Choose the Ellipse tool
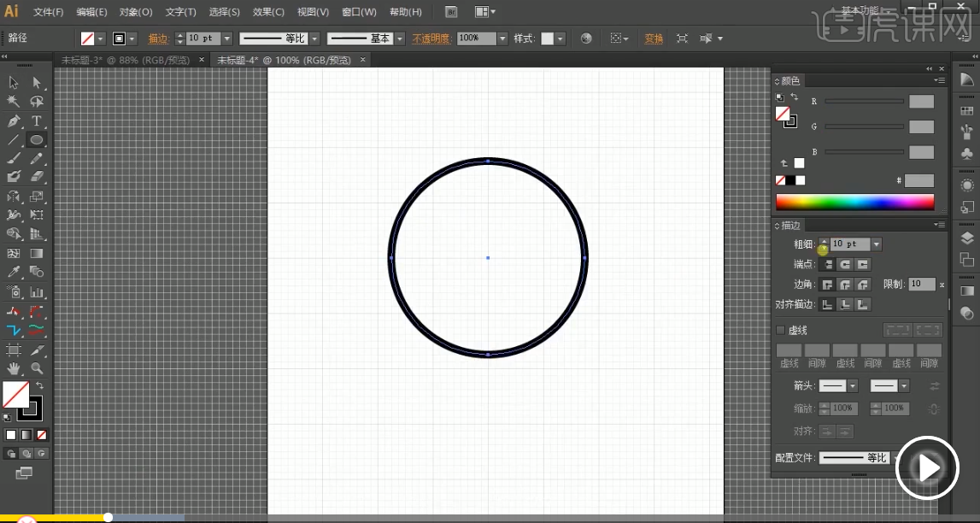 (x=37, y=140)
